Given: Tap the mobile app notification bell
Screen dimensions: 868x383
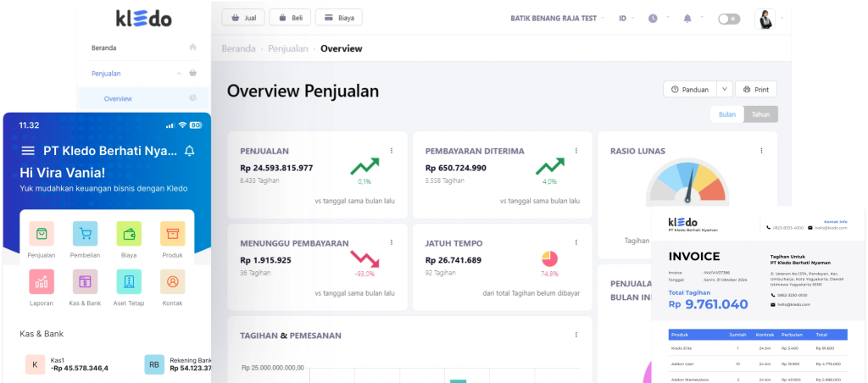Looking at the screenshot, I should click(x=189, y=151).
